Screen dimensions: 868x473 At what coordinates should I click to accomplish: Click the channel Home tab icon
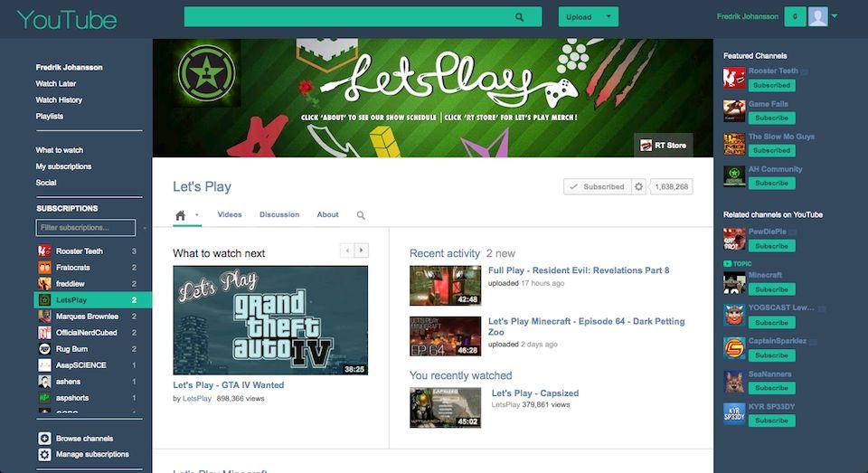(x=181, y=215)
